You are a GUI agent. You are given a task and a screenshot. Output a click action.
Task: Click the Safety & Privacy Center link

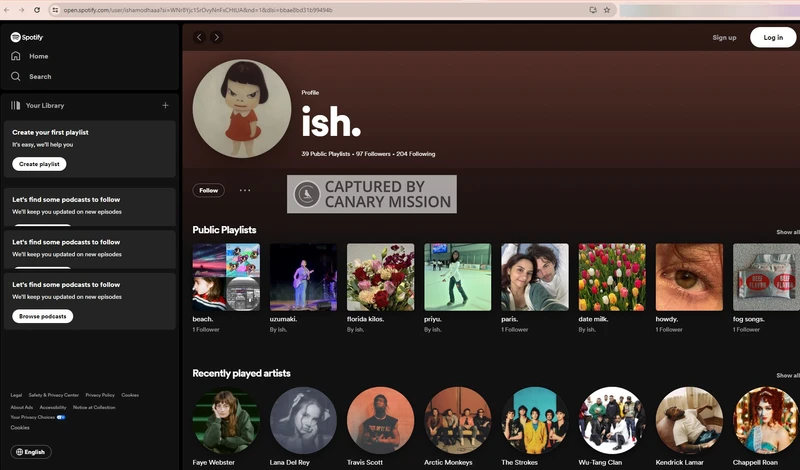[x=54, y=395]
